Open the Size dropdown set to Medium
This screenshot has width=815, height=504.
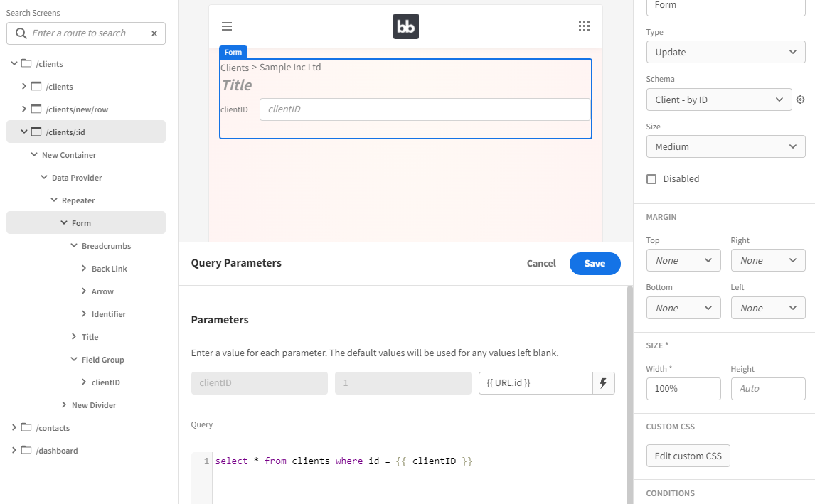pyautogui.click(x=725, y=146)
